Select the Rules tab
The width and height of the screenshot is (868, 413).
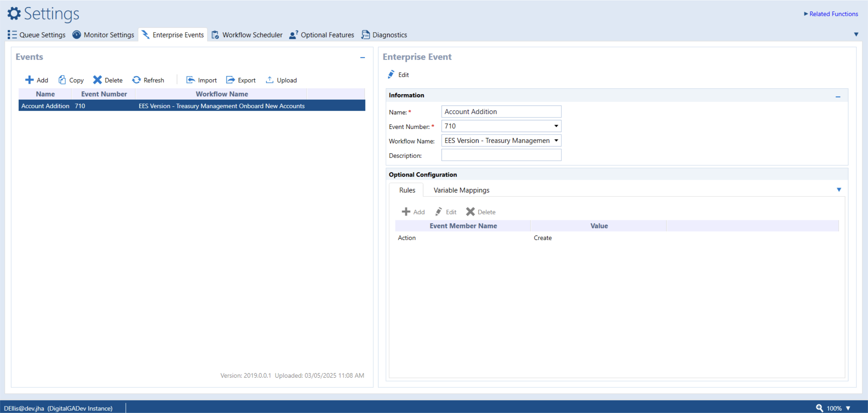coord(407,190)
